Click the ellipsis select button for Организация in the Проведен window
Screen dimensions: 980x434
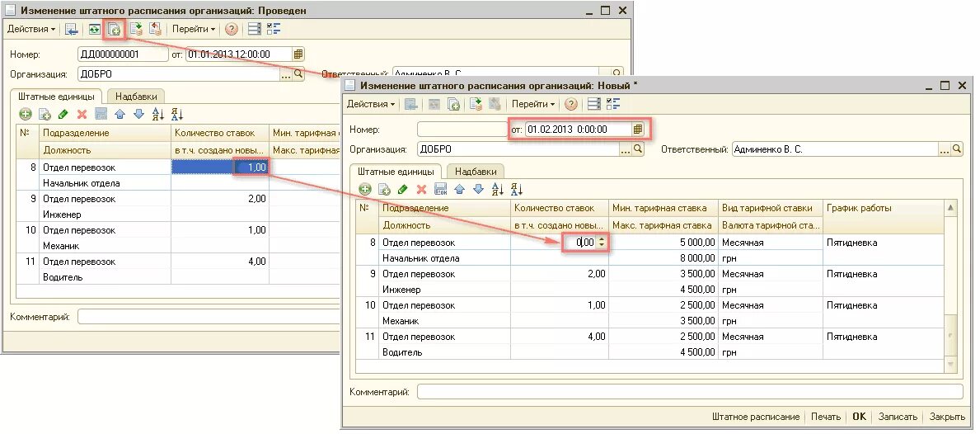[286, 73]
